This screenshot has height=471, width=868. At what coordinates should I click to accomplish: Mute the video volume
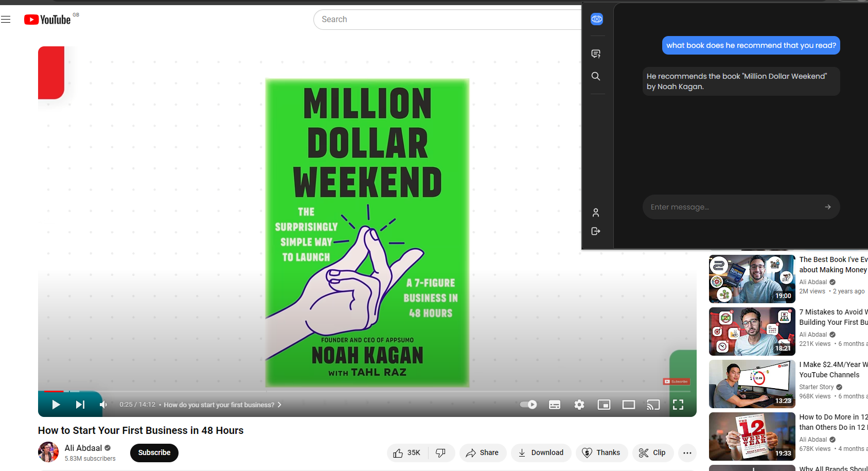103,405
